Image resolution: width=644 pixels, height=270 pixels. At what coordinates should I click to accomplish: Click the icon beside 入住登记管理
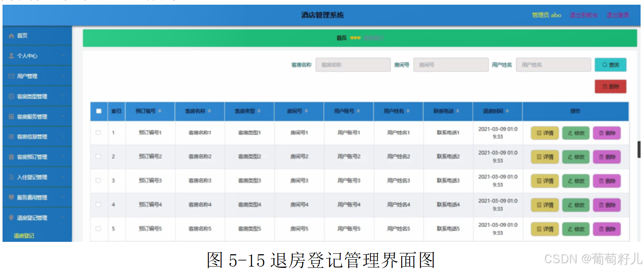point(12,177)
